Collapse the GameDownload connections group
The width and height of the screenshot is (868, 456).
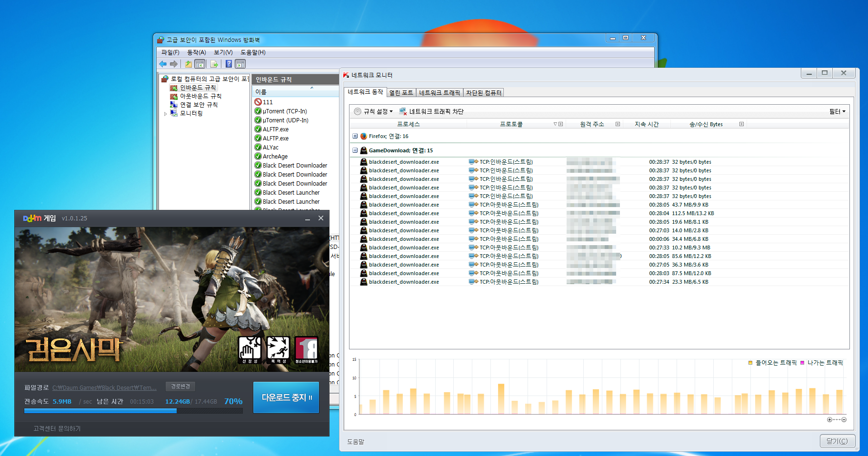click(355, 150)
